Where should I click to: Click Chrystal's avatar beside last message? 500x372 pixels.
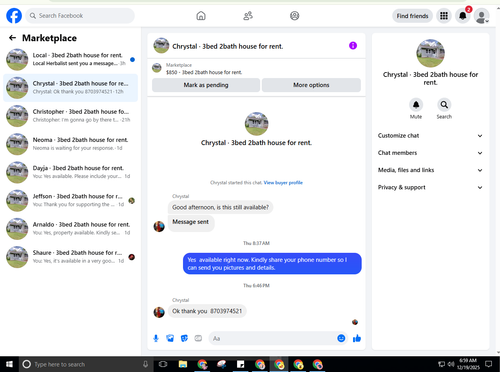tap(159, 312)
